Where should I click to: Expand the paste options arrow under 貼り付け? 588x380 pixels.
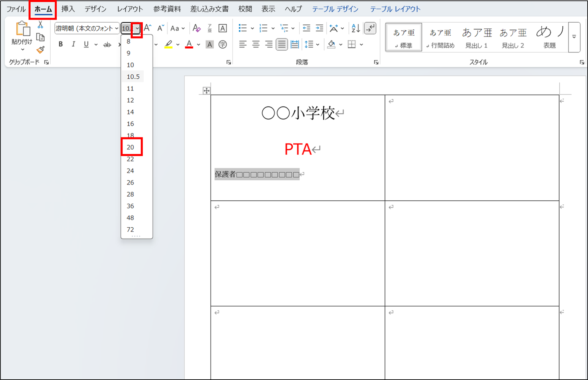pyautogui.click(x=23, y=50)
